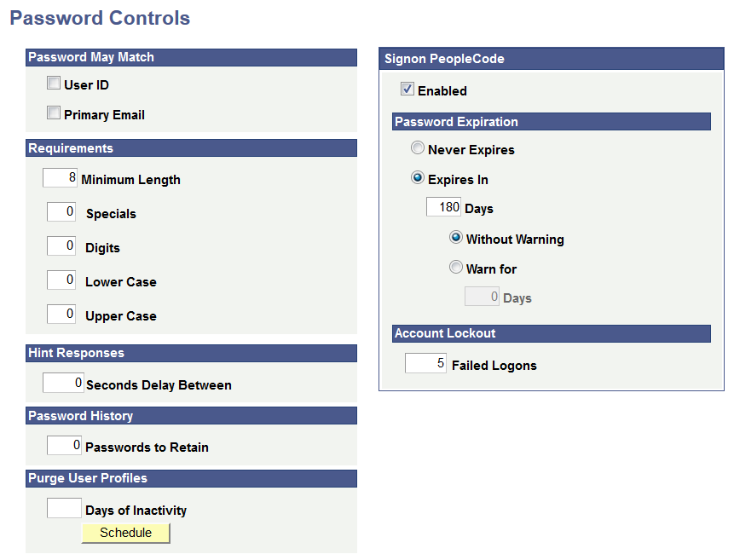734x560 pixels.
Task: Click the Seconds Delay Between input field
Action: [x=63, y=382]
